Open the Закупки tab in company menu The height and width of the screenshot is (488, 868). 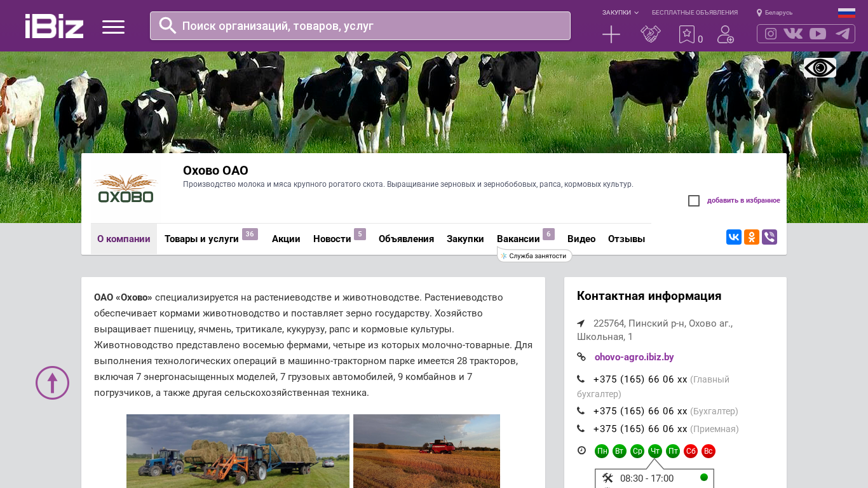pyautogui.click(x=465, y=239)
